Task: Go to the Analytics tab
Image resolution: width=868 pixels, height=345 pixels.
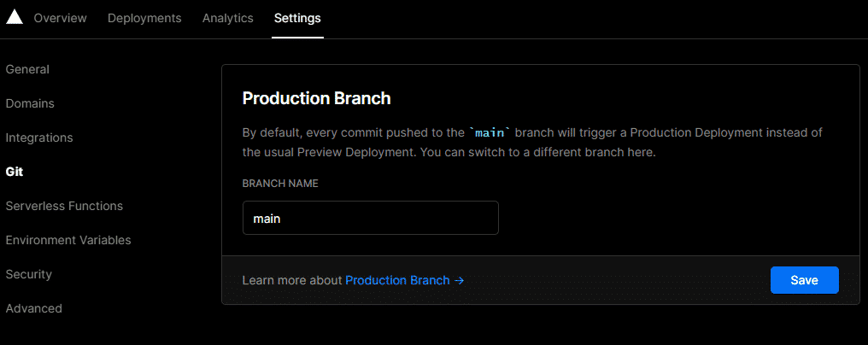Action: click(x=228, y=18)
